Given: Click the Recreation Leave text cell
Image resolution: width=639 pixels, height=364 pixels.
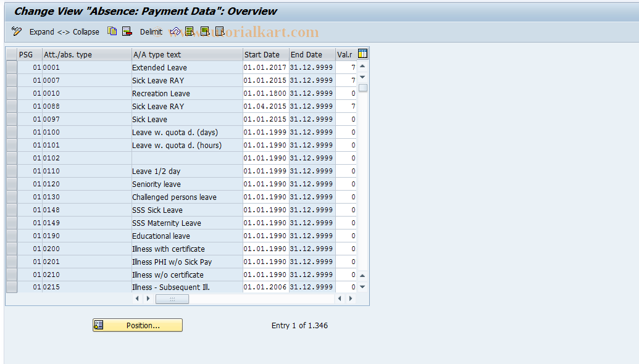Looking at the screenshot, I should 187,94.
